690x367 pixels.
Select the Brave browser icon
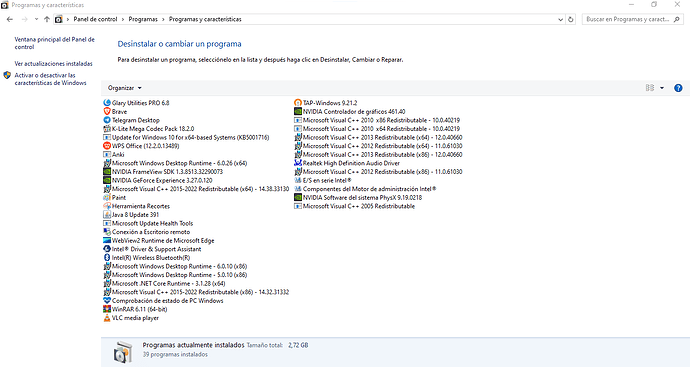coord(106,111)
